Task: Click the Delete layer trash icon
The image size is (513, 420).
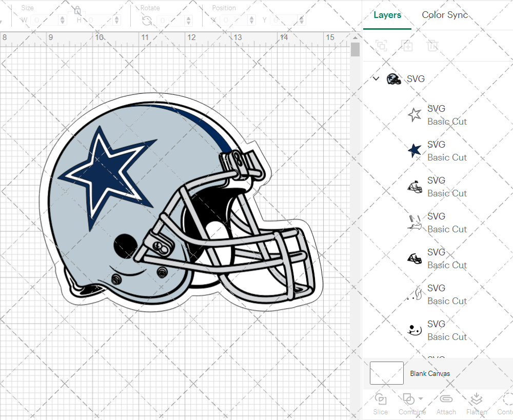Action: [432, 46]
